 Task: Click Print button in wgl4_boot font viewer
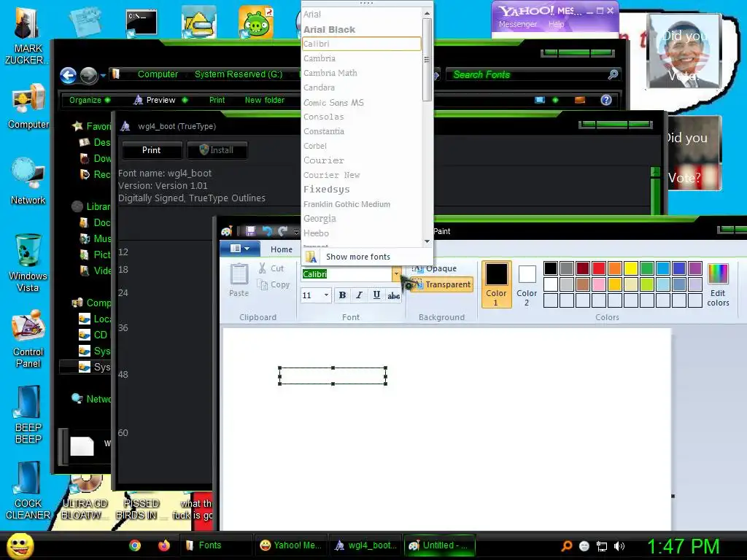click(x=152, y=150)
